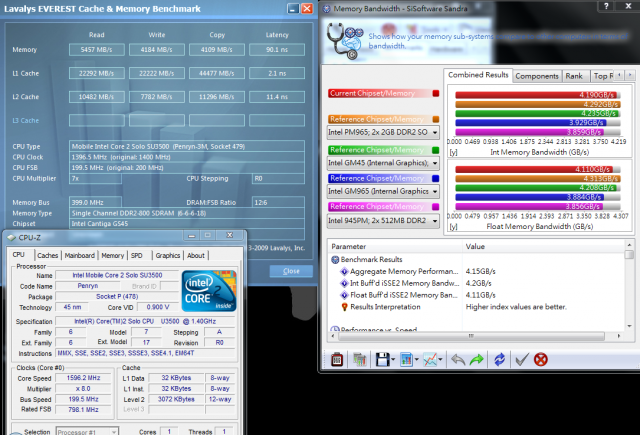640x435 pixels.
Task: Switch to the Rank tab in Sandra
Action: [574, 76]
